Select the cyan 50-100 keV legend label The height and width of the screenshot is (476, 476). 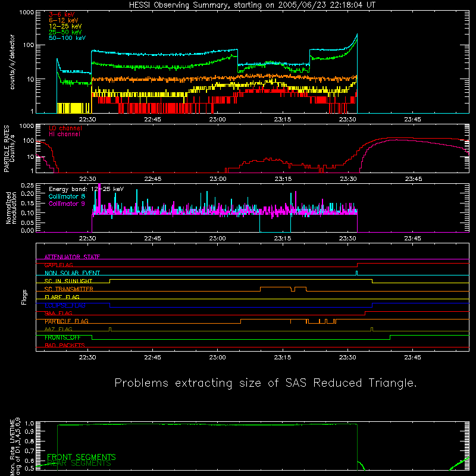[67, 38]
